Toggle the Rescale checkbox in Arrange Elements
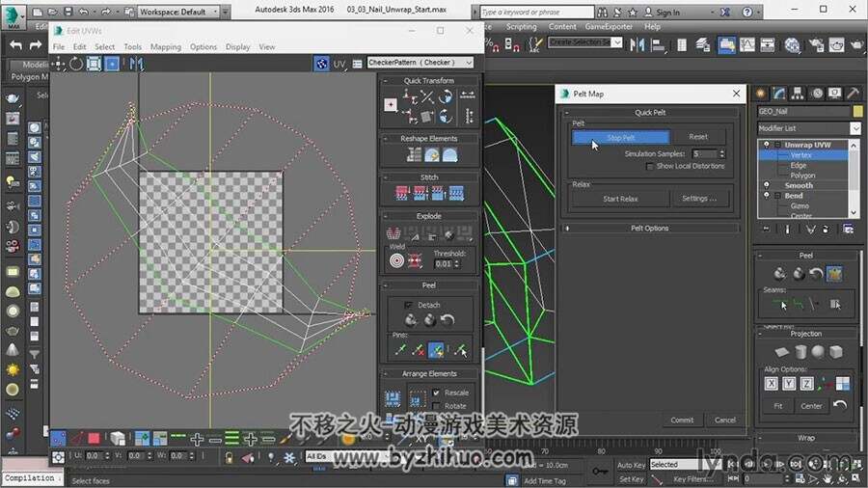The width and height of the screenshot is (868, 488). pyautogui.click(x=436, y=393)
